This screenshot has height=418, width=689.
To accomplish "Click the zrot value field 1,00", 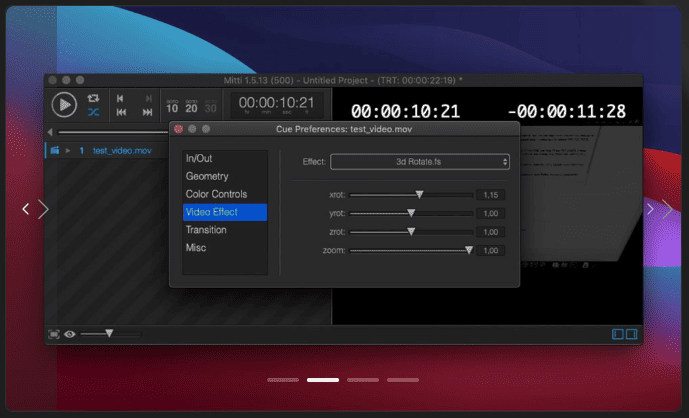I will (x=490, y=232).
